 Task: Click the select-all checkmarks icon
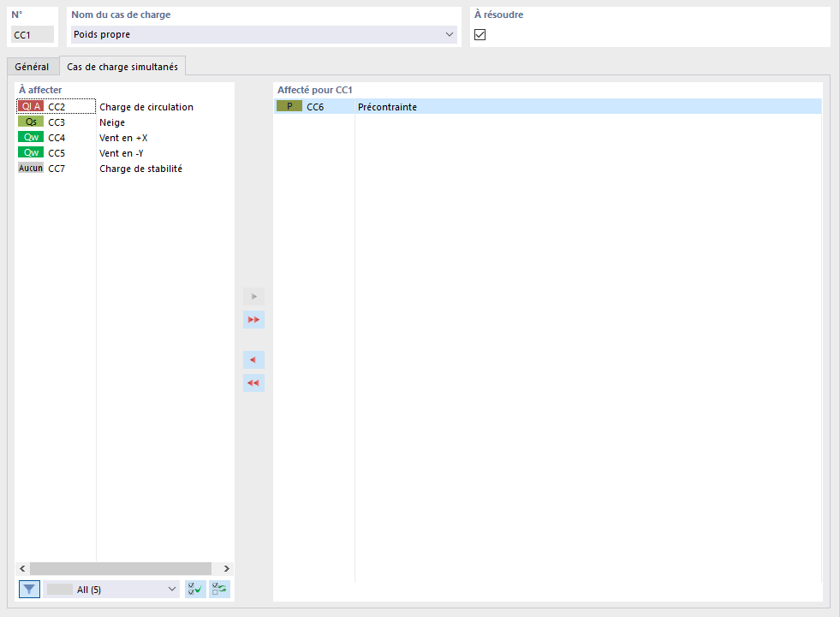(x=195, y=589)
